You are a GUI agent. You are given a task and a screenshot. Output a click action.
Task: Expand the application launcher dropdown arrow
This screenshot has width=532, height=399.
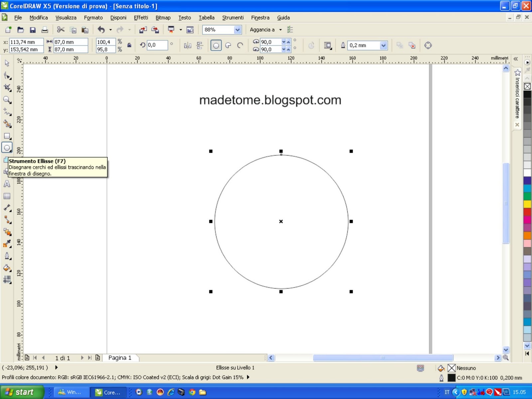(181, 30)
